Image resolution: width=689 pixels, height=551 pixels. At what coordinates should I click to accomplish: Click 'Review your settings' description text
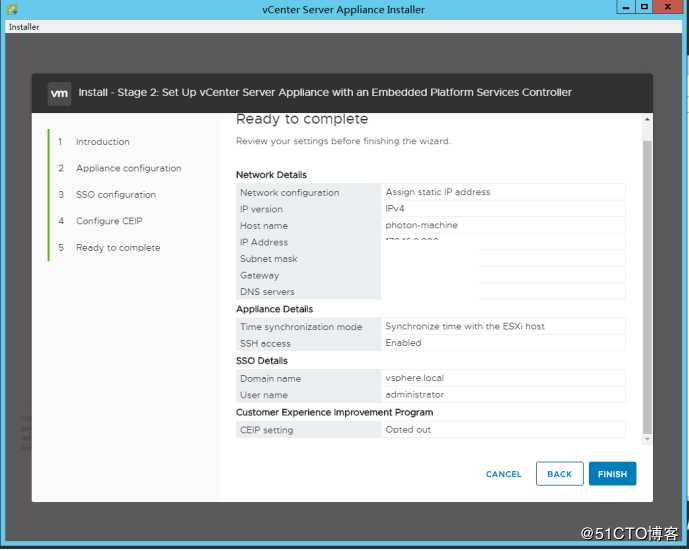pos(343,141)
